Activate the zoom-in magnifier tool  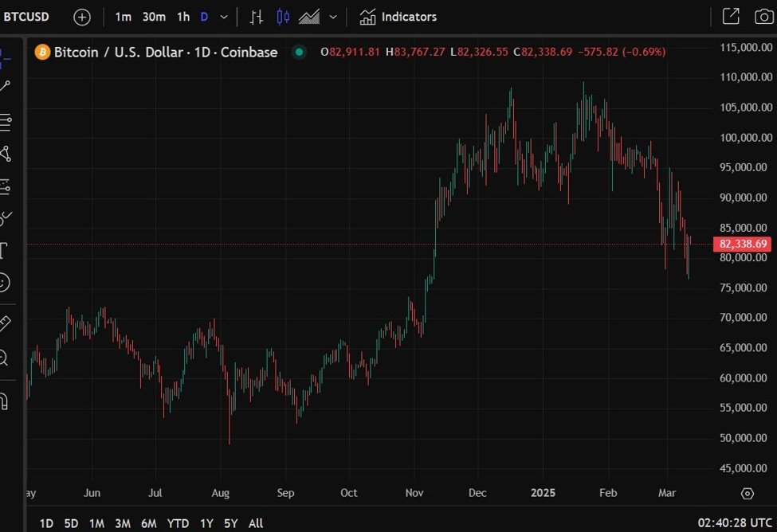[4, 358]
